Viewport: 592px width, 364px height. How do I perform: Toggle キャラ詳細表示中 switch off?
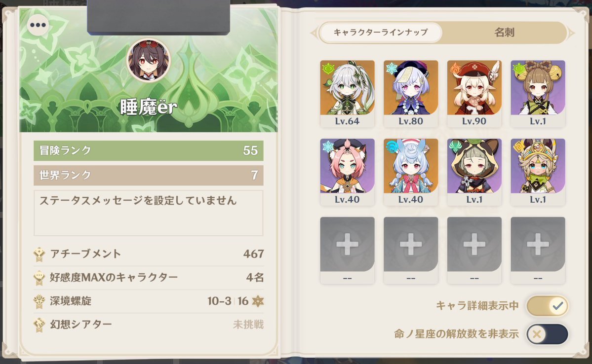tap(548, 305)
